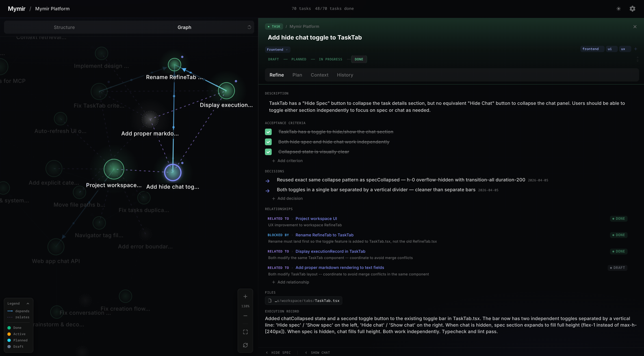Refresh the graph using the icon beside Graph

click(x=249, y=27)
